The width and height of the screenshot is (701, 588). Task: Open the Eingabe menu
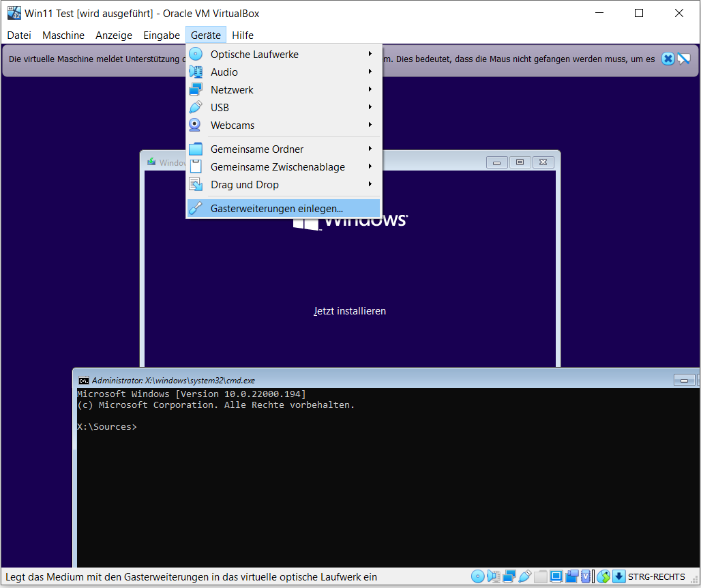pos(162,35)
